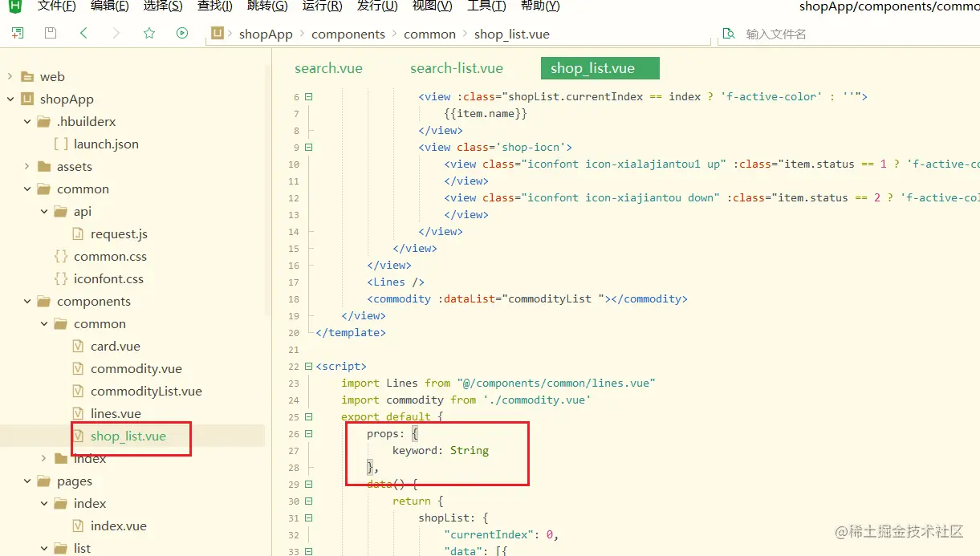
Task: Click the new file toolbar icon
Action: click(18, 33)
